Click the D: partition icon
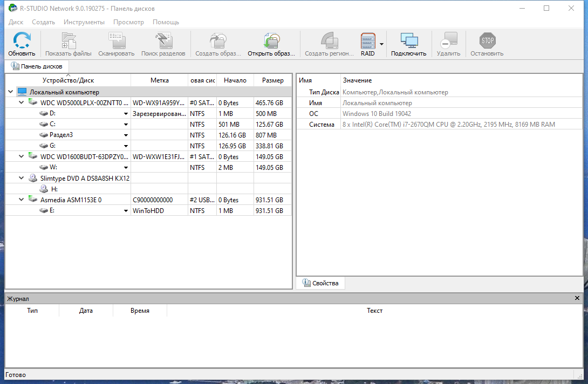The image size is (588, 384). (x=44, y=113)
